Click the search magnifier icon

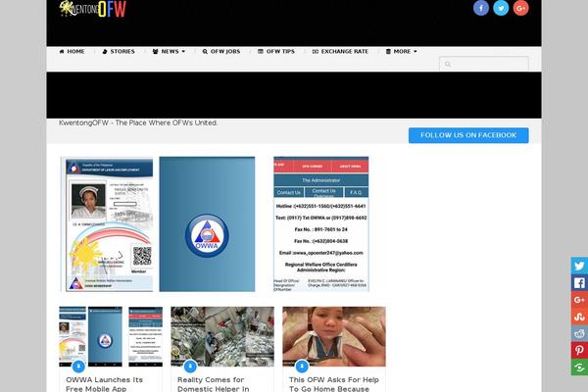coord(448,64)
